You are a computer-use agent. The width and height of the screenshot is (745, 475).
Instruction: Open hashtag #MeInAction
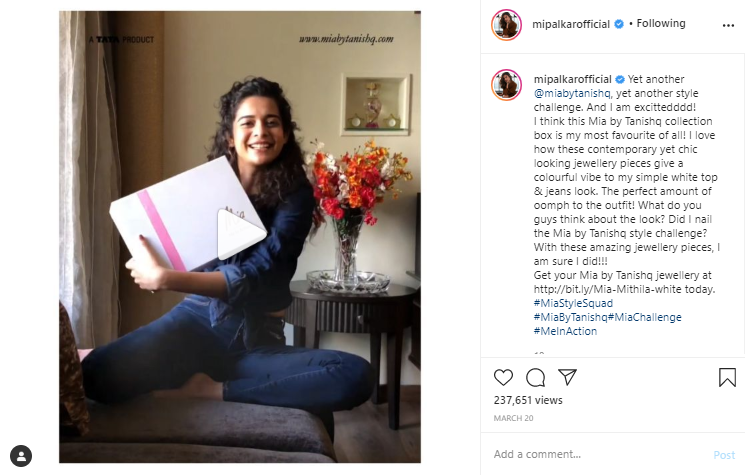coord(565,331)
